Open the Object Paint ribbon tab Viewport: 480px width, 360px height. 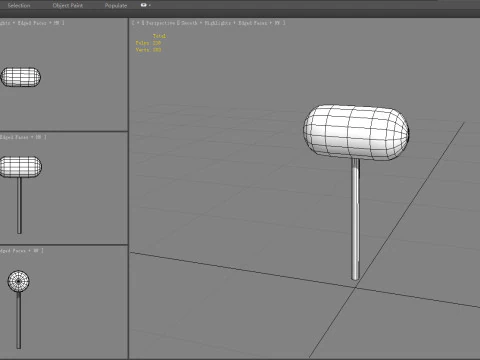coord(68,5)
